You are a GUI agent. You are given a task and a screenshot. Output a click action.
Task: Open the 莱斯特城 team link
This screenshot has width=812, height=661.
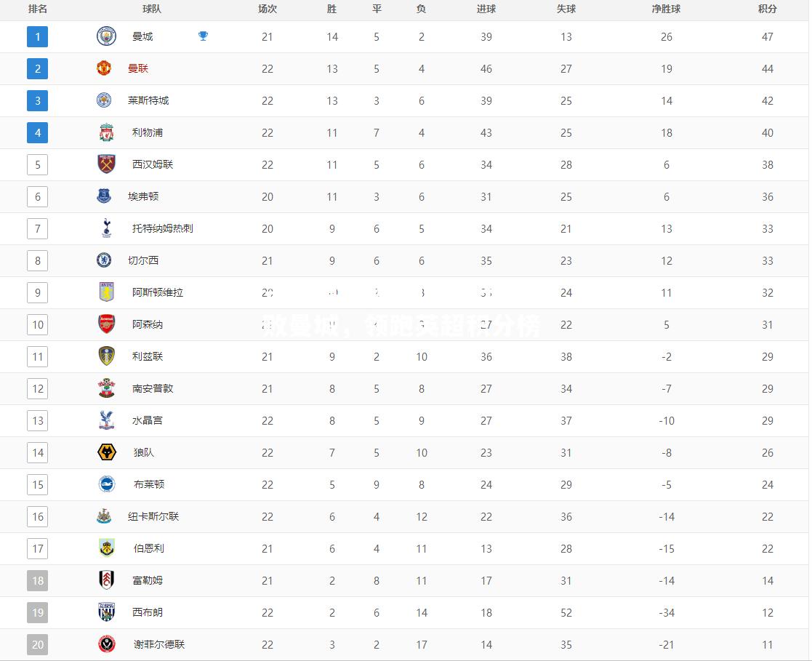[x=148, y=100]
